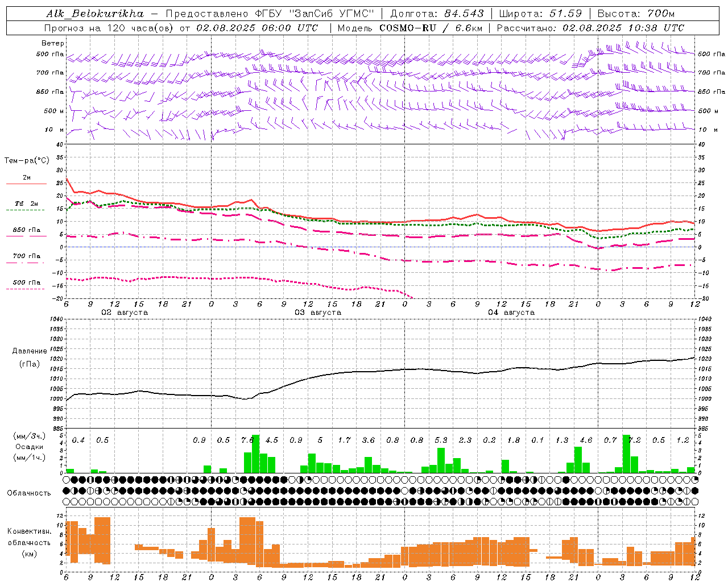The height and width of the screenshot is (582, 728).
Task: Click the Облачность cloudiness label
Action: click(29, 493)
